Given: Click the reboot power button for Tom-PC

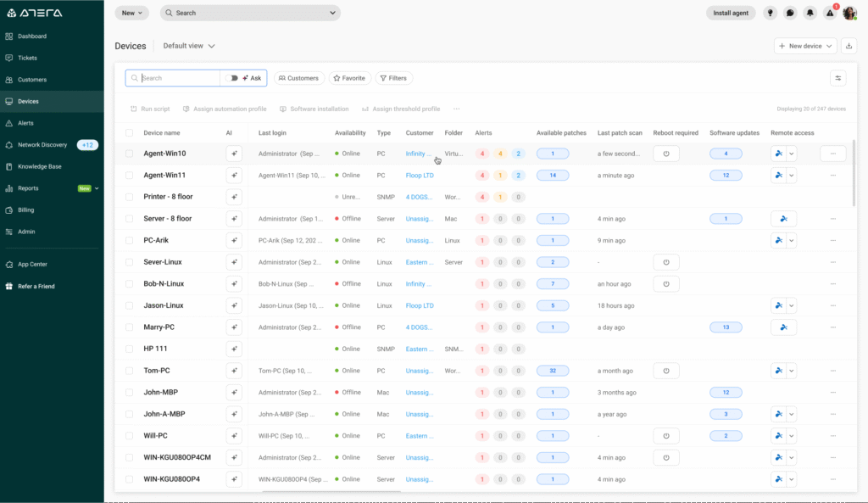Looking at the screenshot, I should coord(666,370).
